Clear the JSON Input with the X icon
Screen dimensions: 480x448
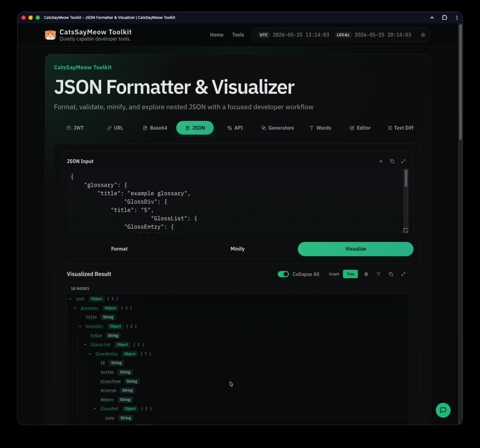coord(381,161)
